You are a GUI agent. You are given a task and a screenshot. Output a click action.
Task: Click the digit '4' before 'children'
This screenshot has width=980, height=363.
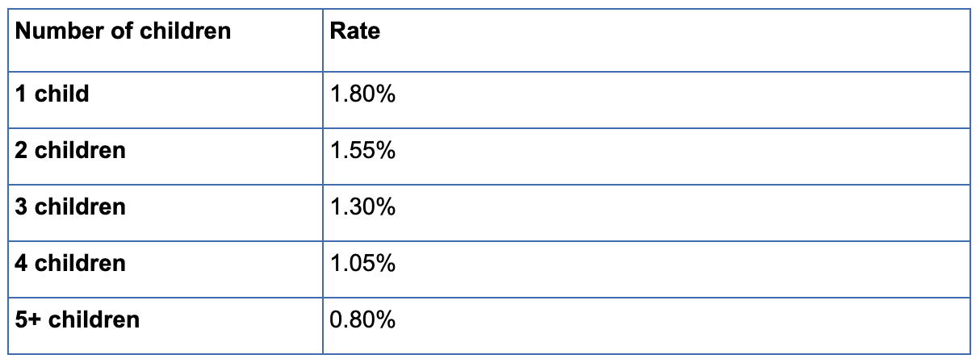tap(22, 264)
